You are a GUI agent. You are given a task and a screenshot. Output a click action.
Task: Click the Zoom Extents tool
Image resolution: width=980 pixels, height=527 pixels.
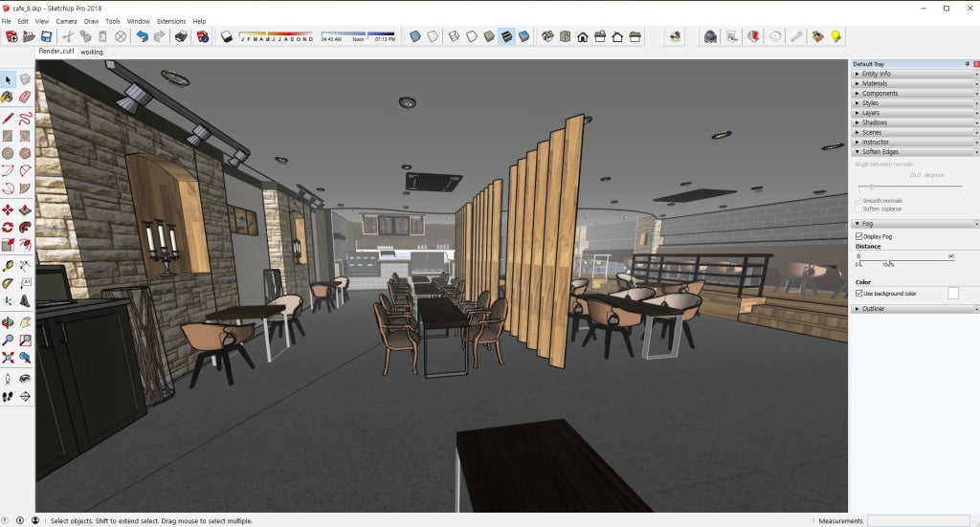coord(8,358)
